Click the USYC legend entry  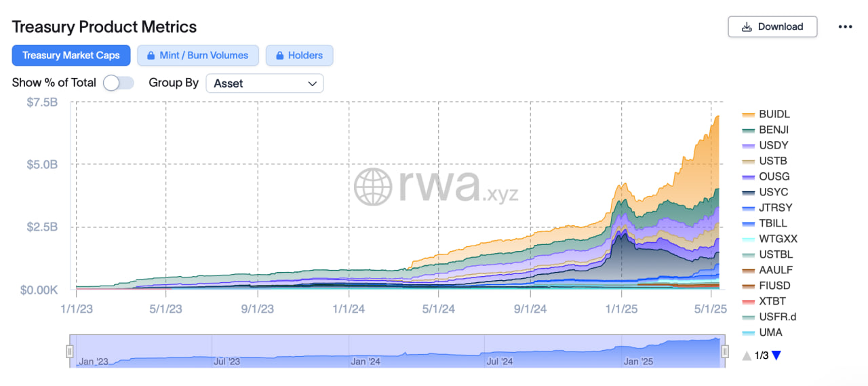[774, 192]
